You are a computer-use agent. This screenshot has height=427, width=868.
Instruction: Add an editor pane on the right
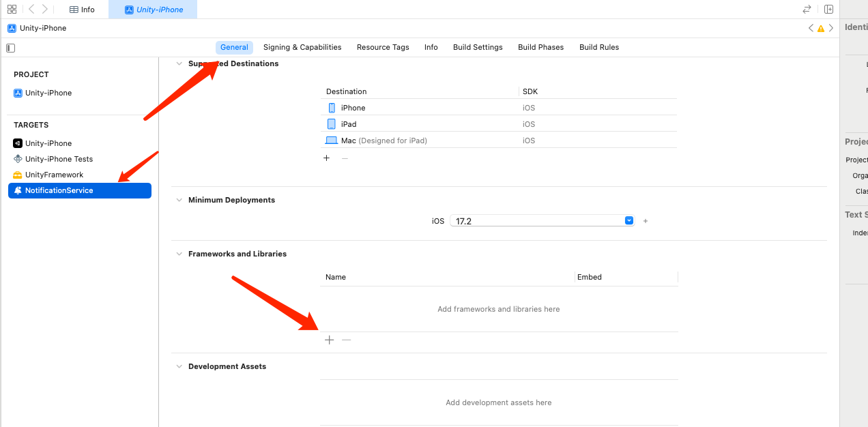(x=828, y=10)
